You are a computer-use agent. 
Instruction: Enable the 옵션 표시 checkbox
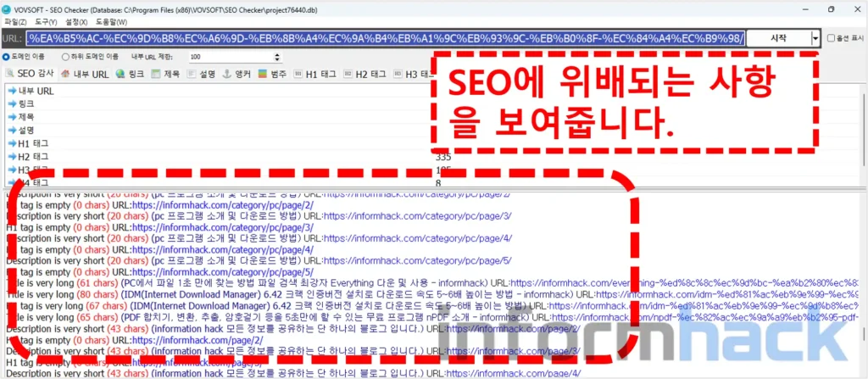pos(832,39)
